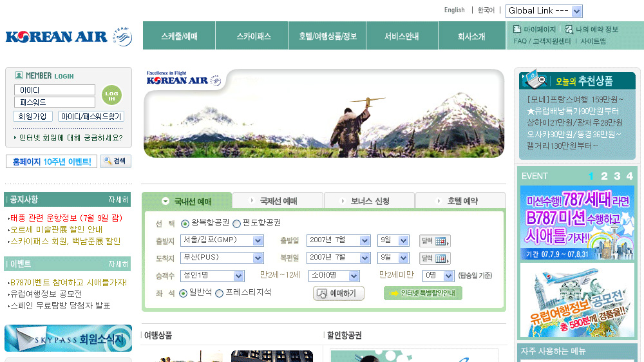Open the Global Link dropdown
Viewport: 644px width, 362px height.
pos(544,11)
